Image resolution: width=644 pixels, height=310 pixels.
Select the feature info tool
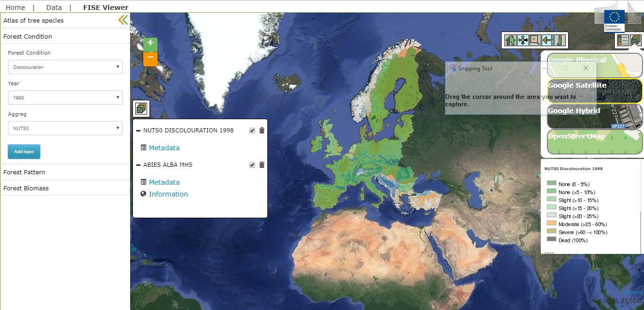pyautogui.click(x=560, y=41)
